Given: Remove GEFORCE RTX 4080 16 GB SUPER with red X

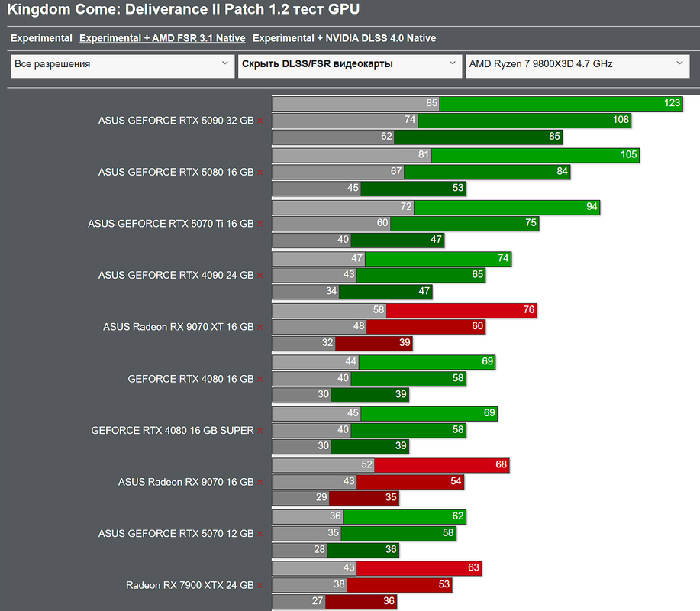Looking at the screenshot, I should (x=260, y=431).
